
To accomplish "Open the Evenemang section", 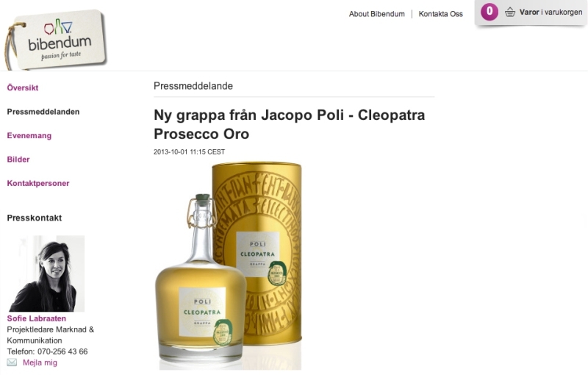I will tap(29, 136).
